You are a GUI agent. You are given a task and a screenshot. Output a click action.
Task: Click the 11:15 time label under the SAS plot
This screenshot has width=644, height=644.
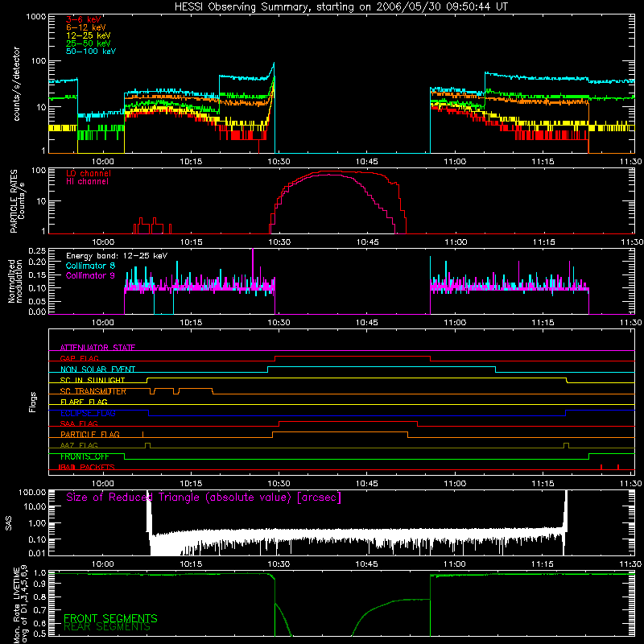(542, 564)
